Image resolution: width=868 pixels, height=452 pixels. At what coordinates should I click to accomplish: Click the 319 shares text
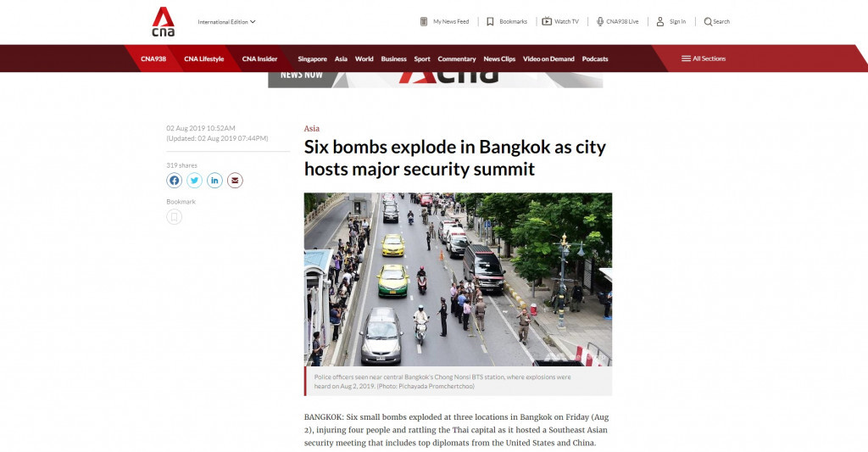pyautogui.click(x=181, y=165)
